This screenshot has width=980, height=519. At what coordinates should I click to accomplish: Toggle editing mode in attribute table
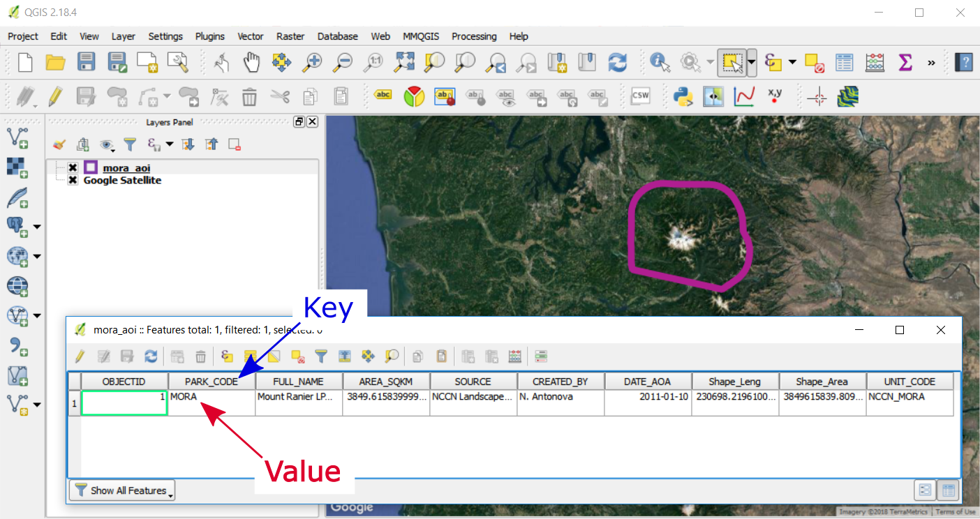80,356
